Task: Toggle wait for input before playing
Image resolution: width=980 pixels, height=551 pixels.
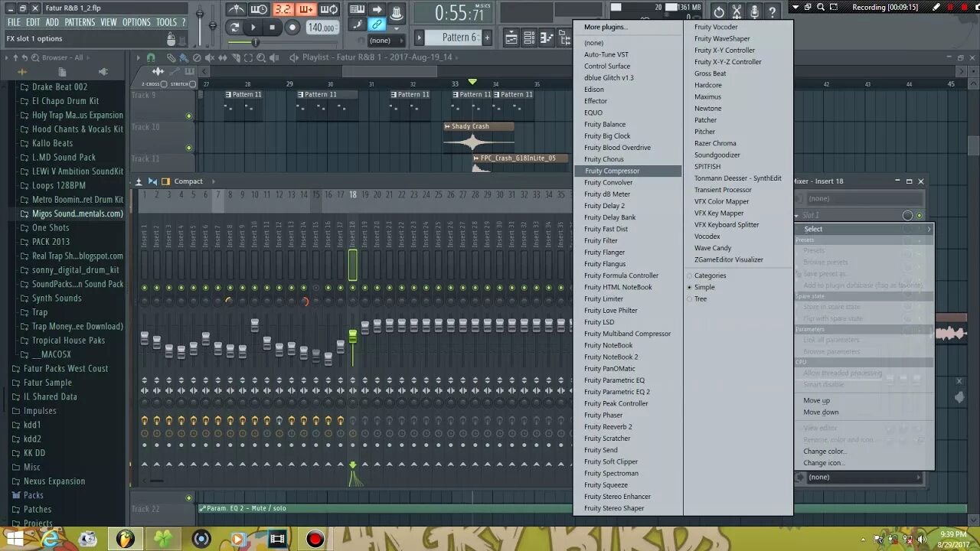Action: 260,9
